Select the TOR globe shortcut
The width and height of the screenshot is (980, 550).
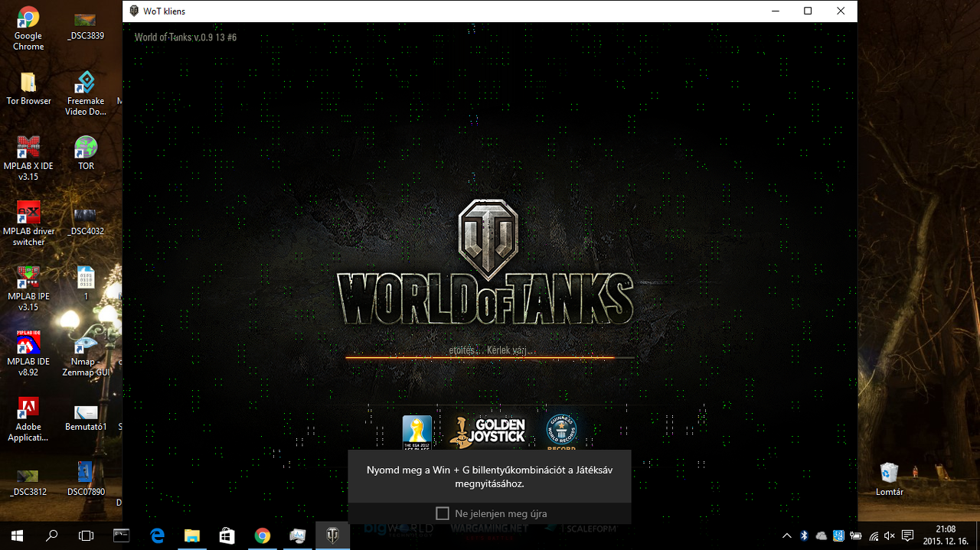coord(86,154)
